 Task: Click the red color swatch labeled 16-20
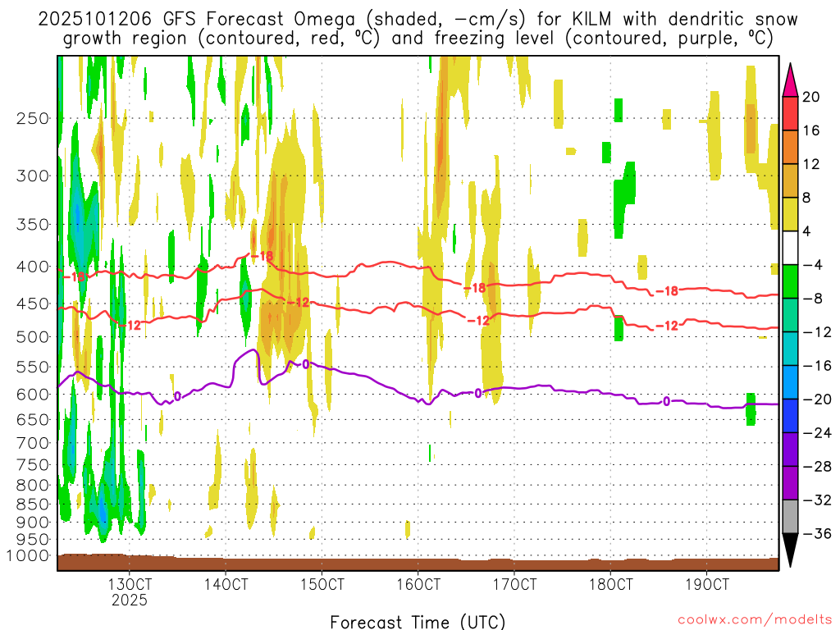(x=790, y=113)
